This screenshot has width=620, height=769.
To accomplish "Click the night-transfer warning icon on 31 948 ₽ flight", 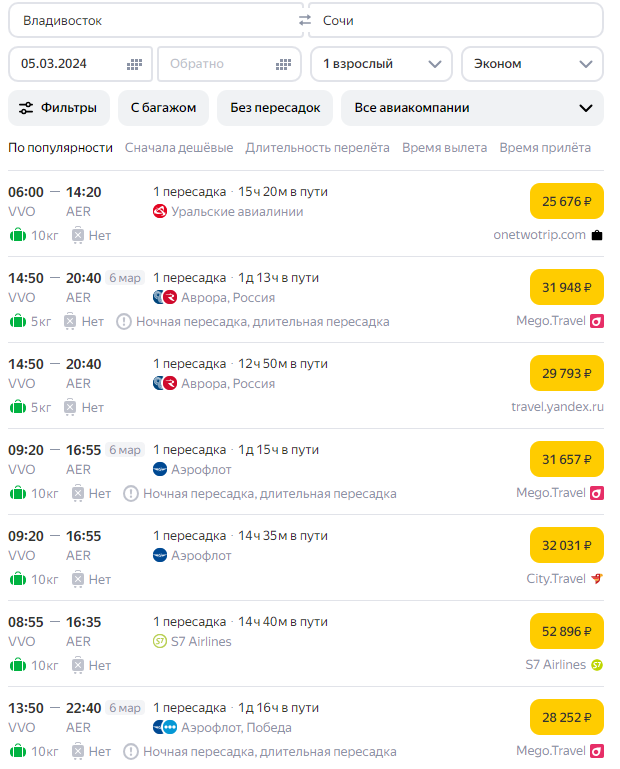I will (x=124, y=321).
